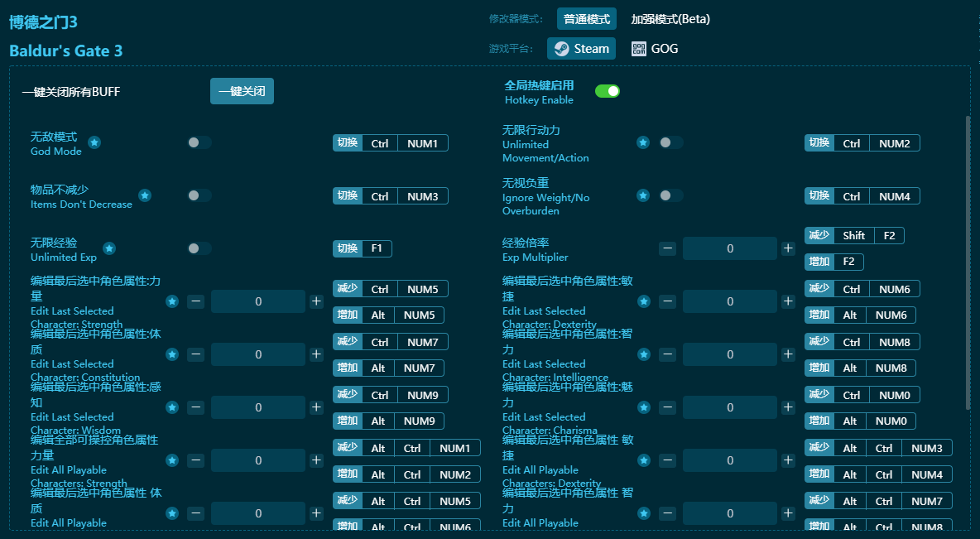The width and height of the screenshot is (980, 539).
Task: Click the 减少 Shift F2 hotkey for Exp Multiplier
Action: [854, 236]
